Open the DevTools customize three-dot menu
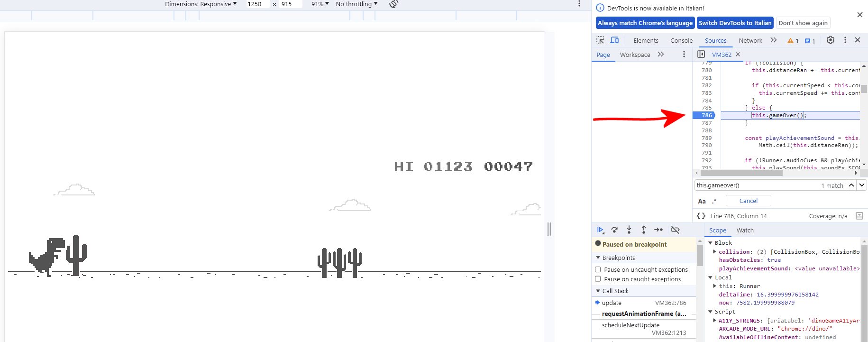Image resolution: width=868 pixels, height=342 pixels. click(x=845, y=40)
